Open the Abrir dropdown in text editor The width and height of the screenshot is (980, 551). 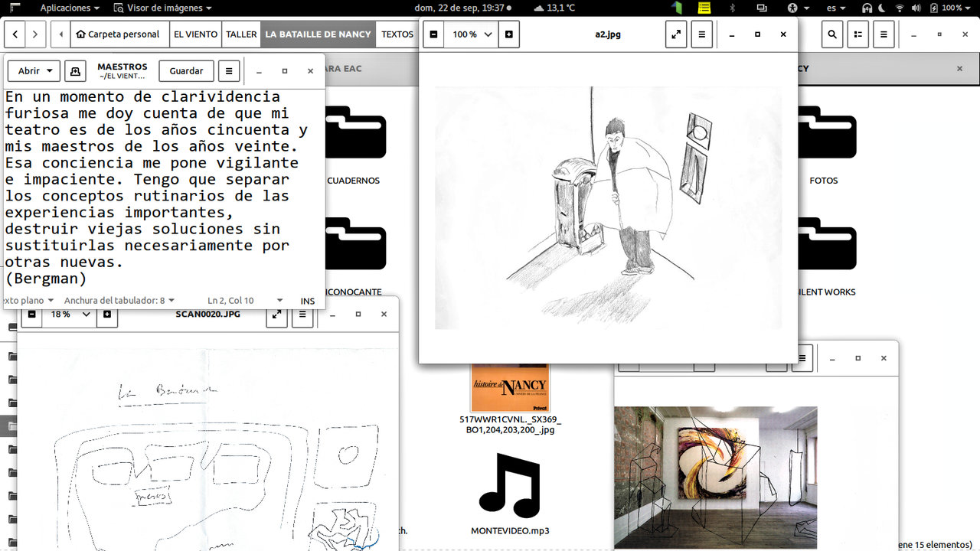coord(34,71)
